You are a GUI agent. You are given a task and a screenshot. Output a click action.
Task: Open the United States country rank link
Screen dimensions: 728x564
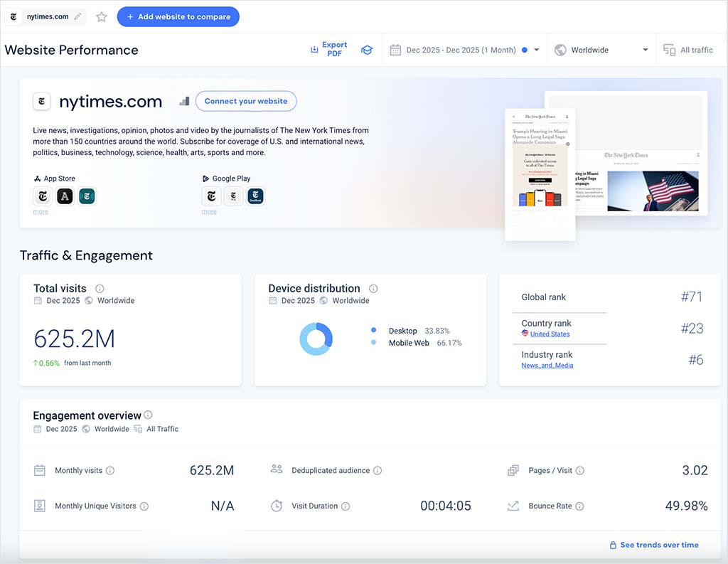point(550,334)
